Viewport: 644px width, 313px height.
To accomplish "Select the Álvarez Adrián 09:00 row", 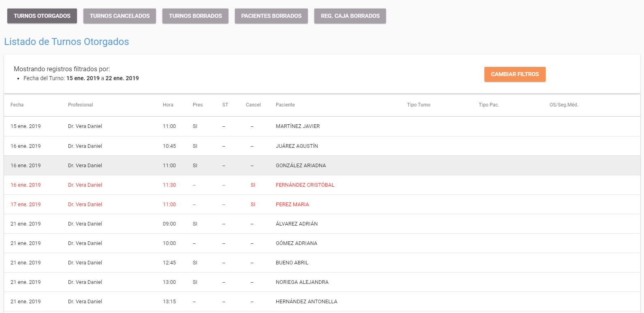I will [x=296, y=224].
